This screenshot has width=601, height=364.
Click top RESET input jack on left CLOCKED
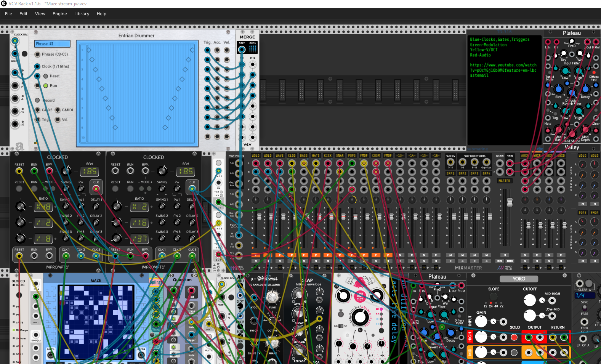tap(19, 171)
